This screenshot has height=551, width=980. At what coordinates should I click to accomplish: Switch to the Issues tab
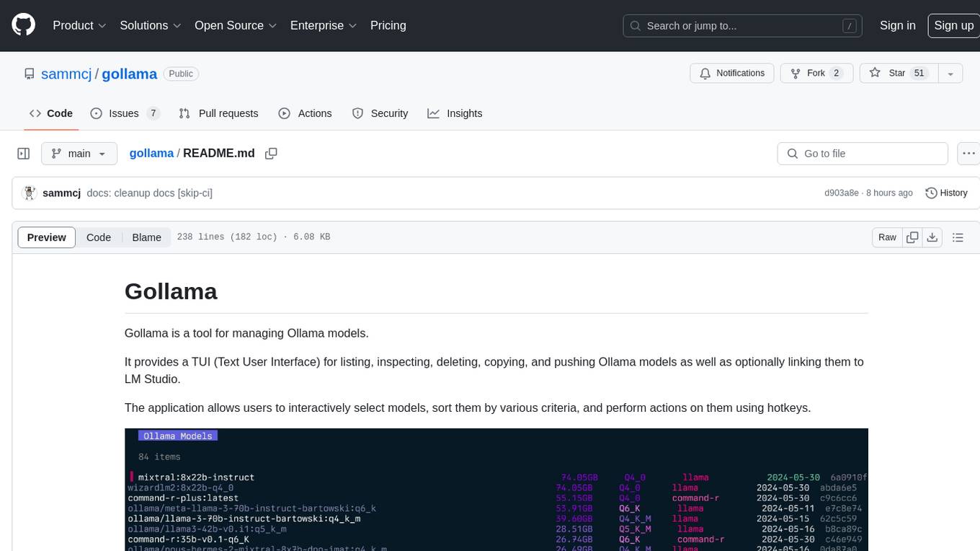124,113
